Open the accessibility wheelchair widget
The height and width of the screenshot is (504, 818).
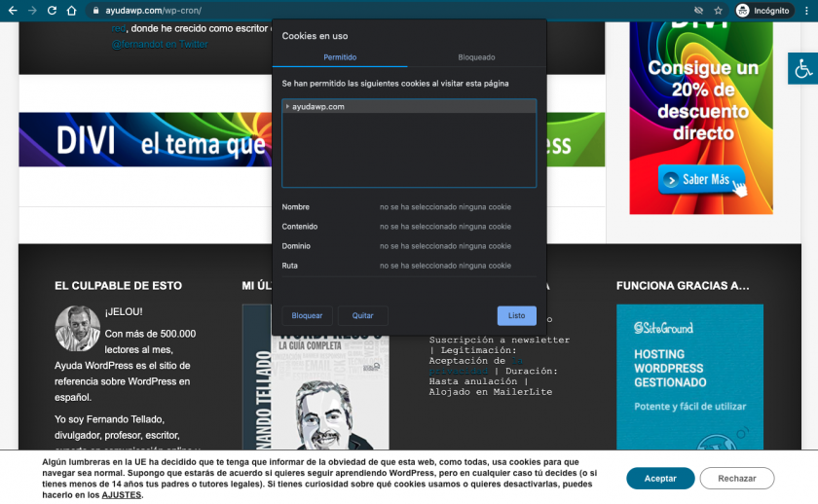pos(803,68)
